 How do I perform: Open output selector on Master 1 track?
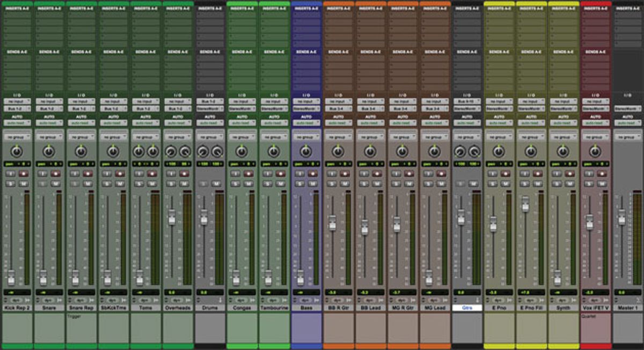pos(628,108)
